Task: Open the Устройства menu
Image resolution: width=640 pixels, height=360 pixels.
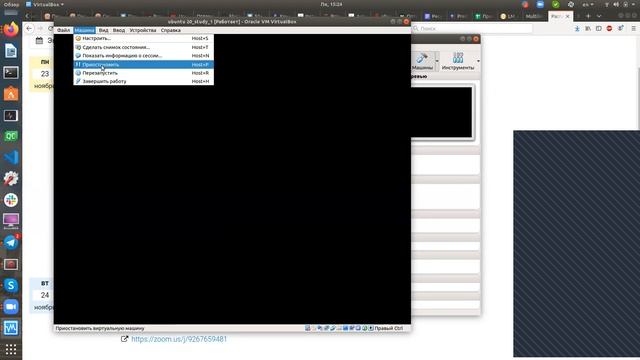Action: coord(143,30)
